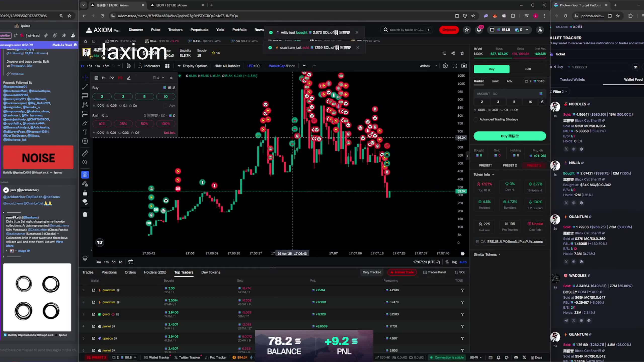Expand the Token Info section
The width and height of the screenshot is (644, 362).
pos(484,174)
